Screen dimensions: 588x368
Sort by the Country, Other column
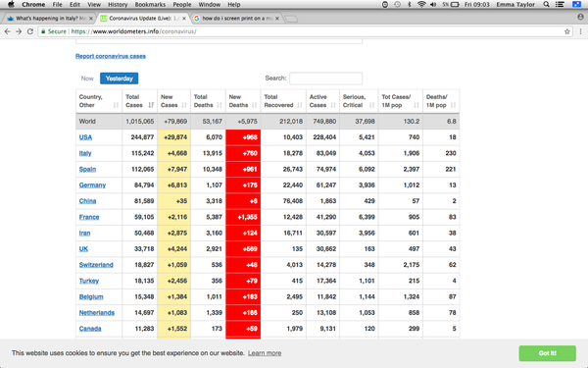[x=99, y=101]
